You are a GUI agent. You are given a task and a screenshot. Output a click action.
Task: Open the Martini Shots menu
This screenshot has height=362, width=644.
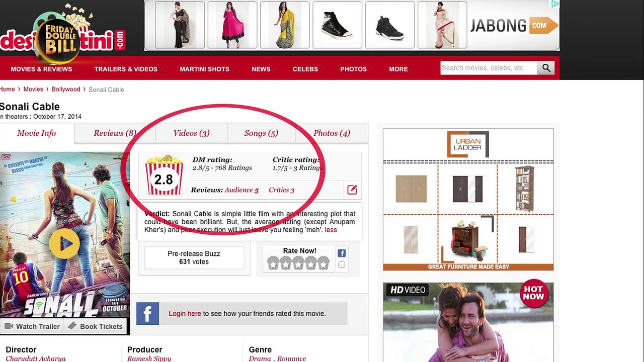pyautogui.click(x=204, y=69)
